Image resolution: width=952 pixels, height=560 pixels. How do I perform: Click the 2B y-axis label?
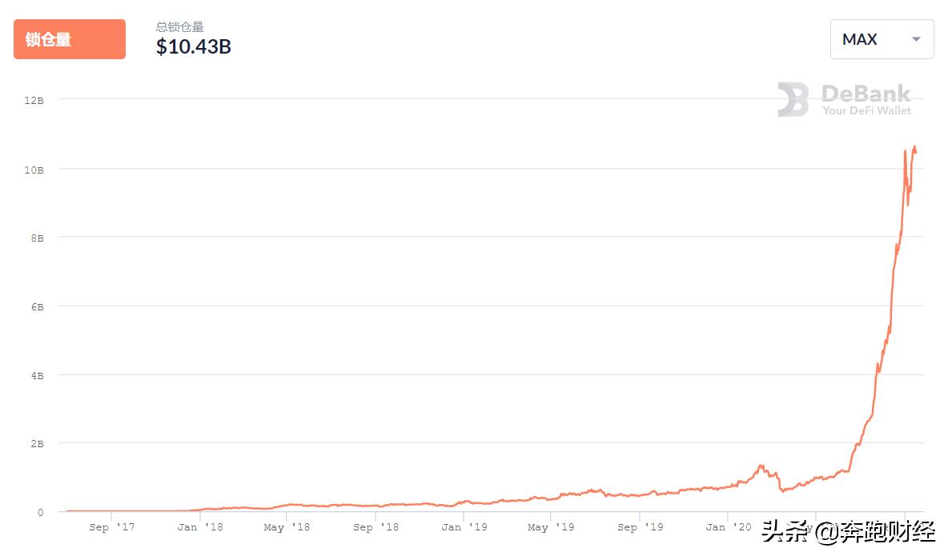[x=37, y=443]
